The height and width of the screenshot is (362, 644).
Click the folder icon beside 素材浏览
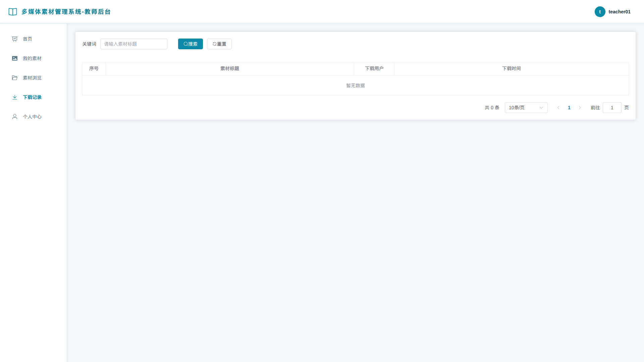click(15, 78)
